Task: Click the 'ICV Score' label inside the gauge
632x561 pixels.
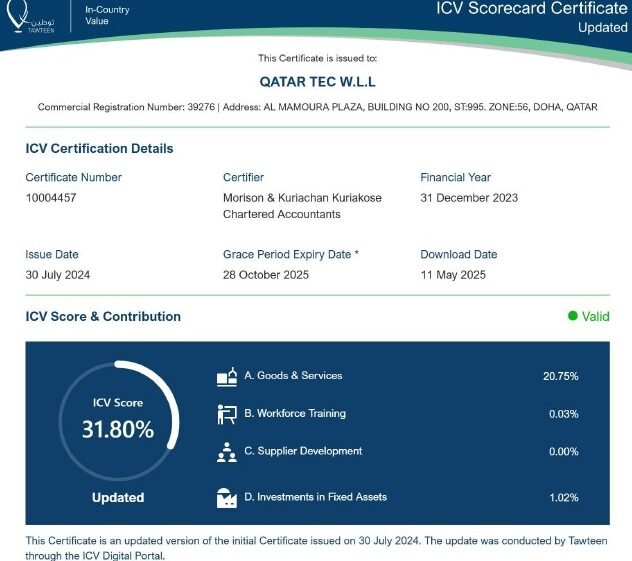Action: point(118,403)
